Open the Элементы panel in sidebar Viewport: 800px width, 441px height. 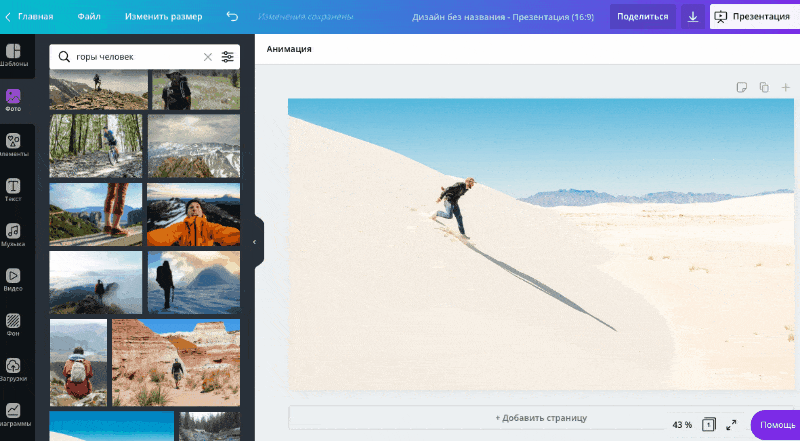[x=14, y=145]
